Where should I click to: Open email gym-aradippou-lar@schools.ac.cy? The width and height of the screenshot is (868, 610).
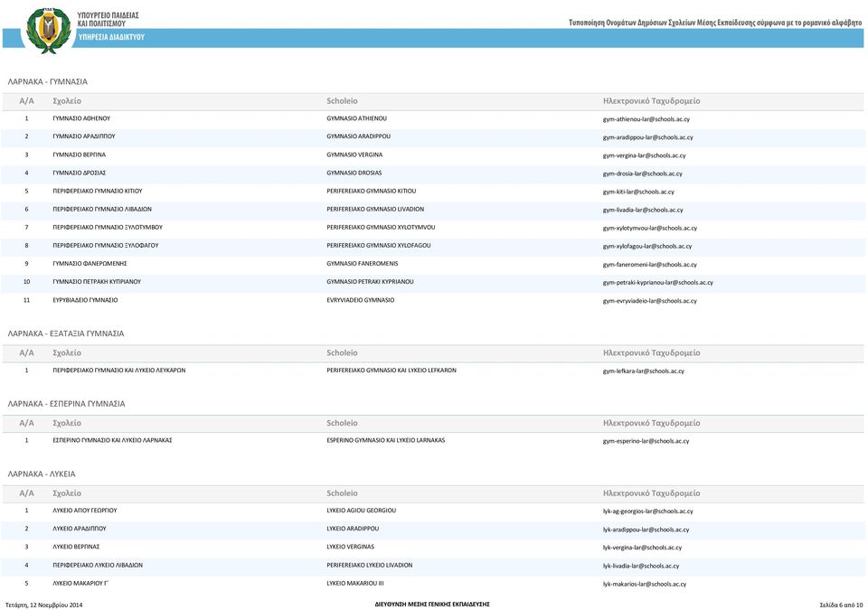click(647, 137)
